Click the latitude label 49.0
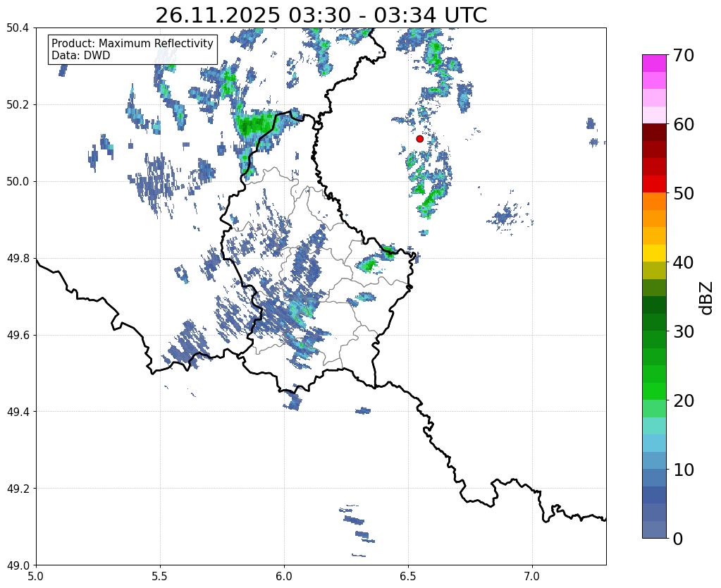The width and height of the screenshot is (721, 588). click(18, 565)
